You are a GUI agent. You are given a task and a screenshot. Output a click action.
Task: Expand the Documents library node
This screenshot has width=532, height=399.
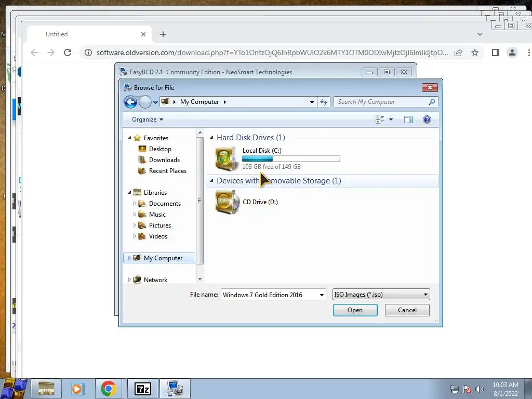coord(135,204)
